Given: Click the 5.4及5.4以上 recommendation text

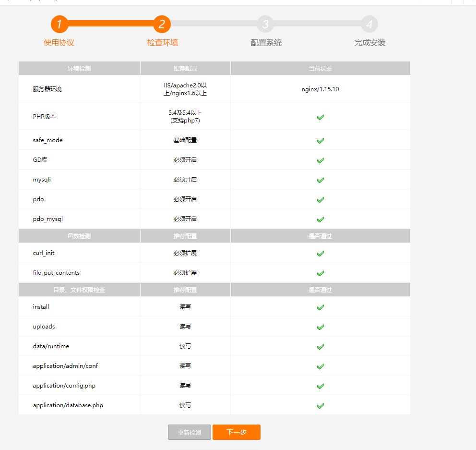Looking at the screenshot, I should pos(185,113).
